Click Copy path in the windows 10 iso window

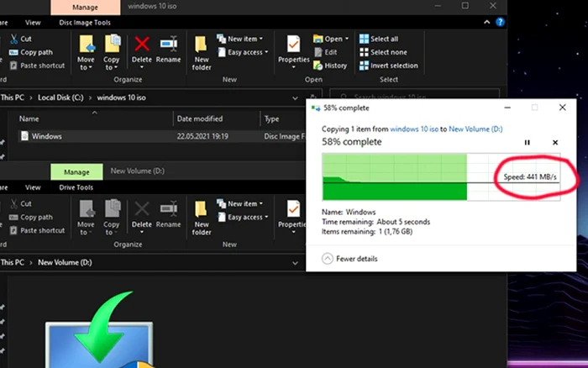pos(31,52)
